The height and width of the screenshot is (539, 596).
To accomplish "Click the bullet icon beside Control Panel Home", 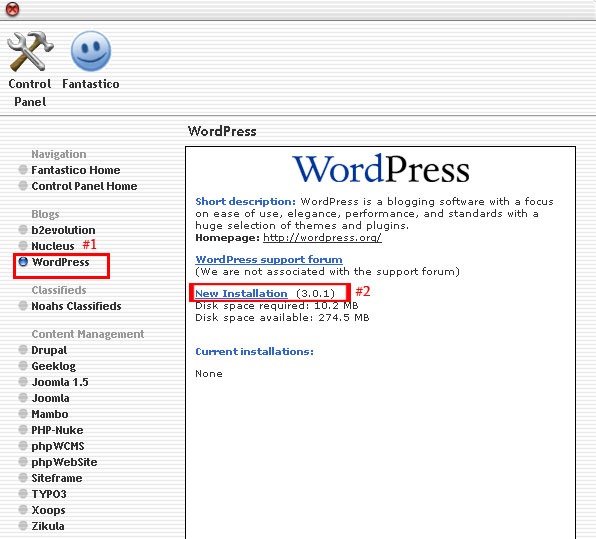I will [23, 185].
